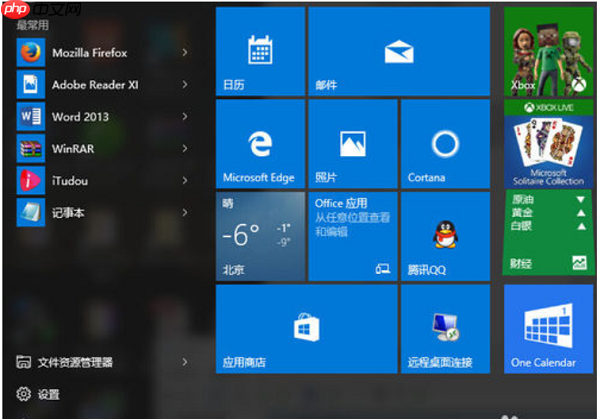This screenshot has height=419, width=600.
Task: Open the 应用商店 store tile
Action: pyautogui.click(x=307, y=329)
